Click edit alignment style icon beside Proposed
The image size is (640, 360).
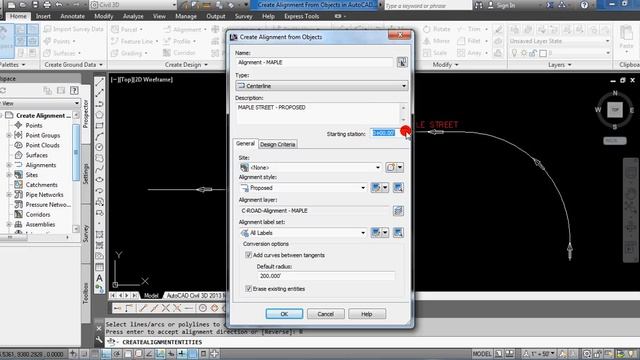coord(376,188)
